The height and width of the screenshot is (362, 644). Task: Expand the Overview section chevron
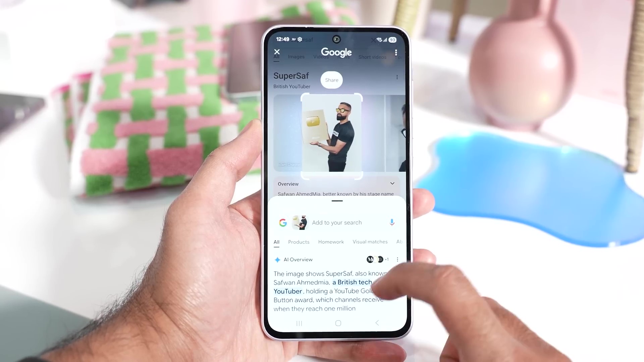(x=392, y=183)
